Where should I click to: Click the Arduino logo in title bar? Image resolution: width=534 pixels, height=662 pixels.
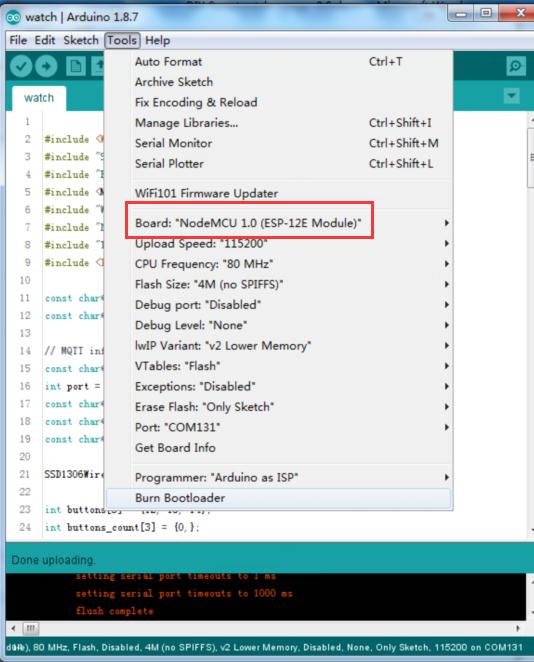[x=14, y=17]
